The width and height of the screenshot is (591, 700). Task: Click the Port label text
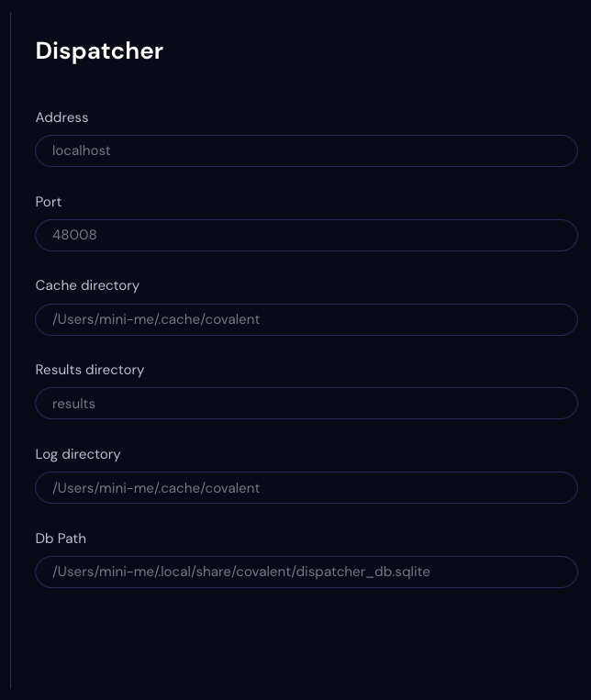tap(49, 202)
